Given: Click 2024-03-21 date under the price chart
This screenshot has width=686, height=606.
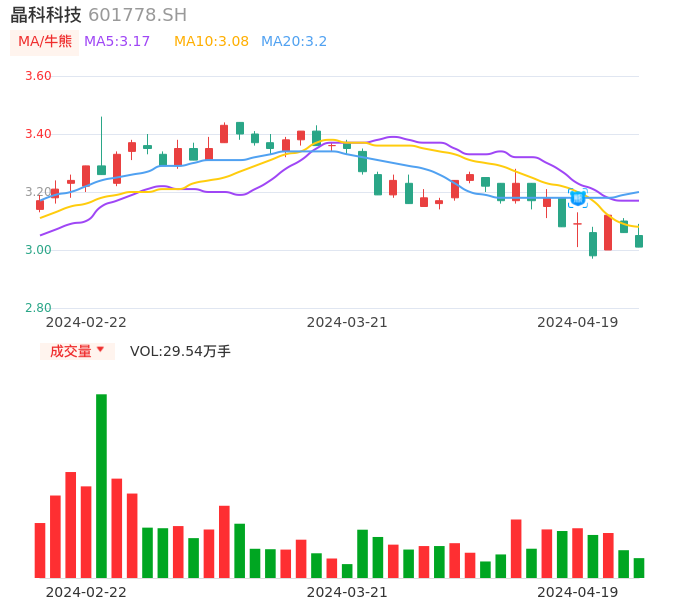Looking at the screenshot, I should (x=347, y=322).
